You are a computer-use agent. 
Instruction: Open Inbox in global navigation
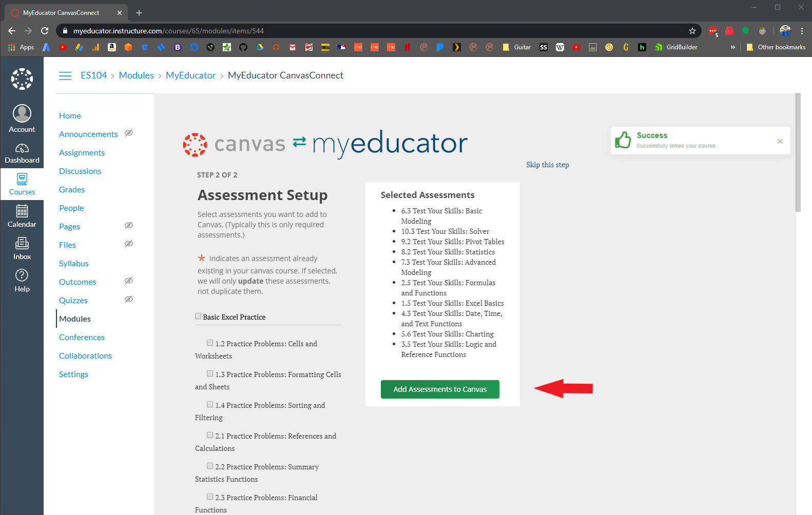22,248
